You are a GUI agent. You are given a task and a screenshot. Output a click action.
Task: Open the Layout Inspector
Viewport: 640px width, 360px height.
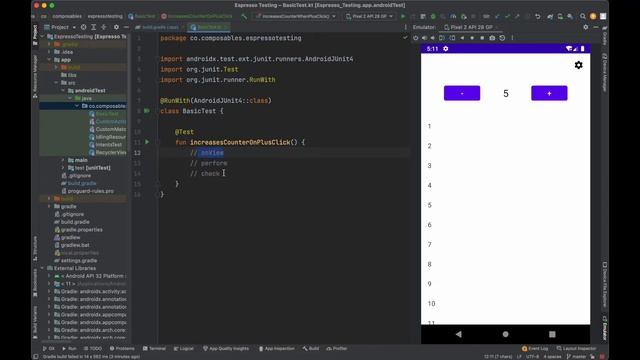[576, 349]
